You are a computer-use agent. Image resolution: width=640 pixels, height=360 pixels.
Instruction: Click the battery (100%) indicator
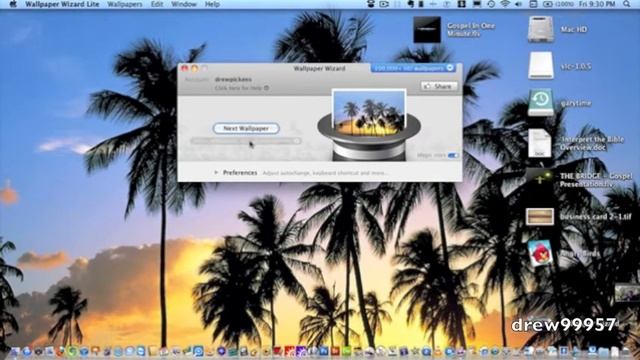coord(558,4)
